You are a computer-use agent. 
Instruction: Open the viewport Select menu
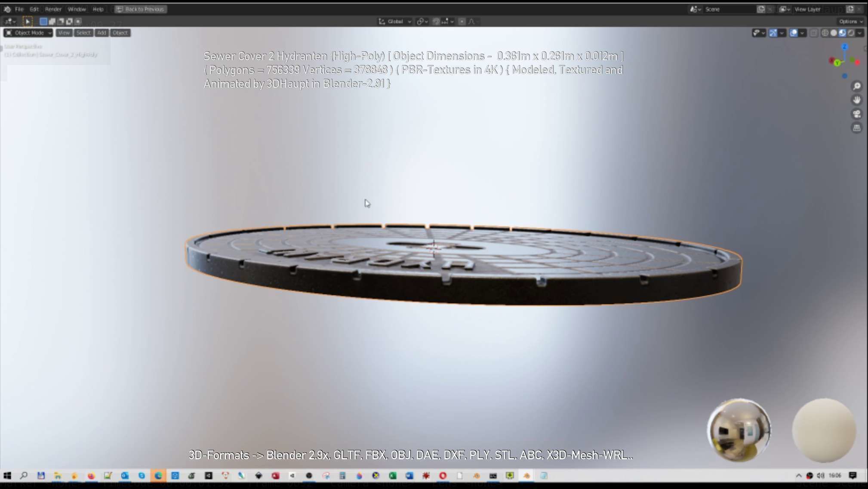(83, 33)
